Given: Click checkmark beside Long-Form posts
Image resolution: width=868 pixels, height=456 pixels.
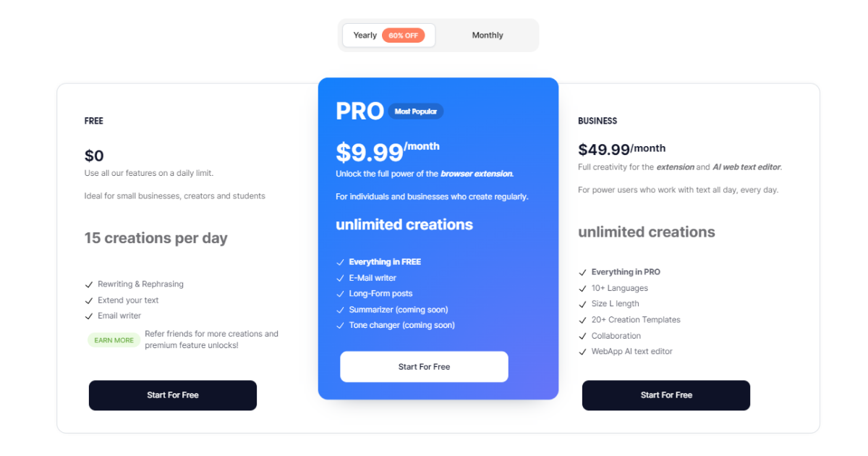Looking at the screenshot, I should 340,294.
